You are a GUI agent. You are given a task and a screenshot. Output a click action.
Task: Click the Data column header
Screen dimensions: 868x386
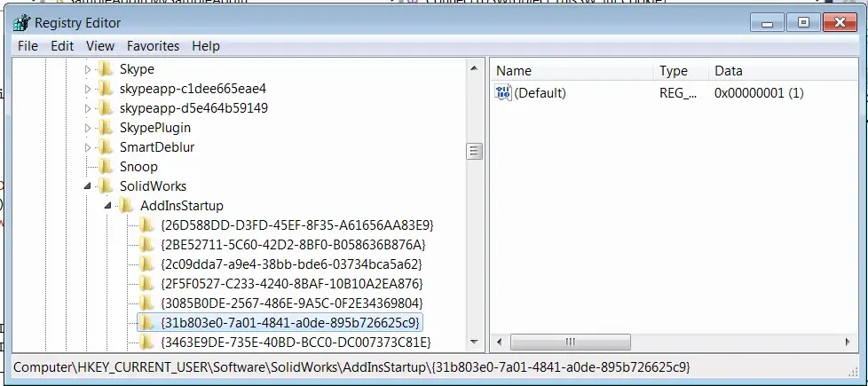point(784,71)
